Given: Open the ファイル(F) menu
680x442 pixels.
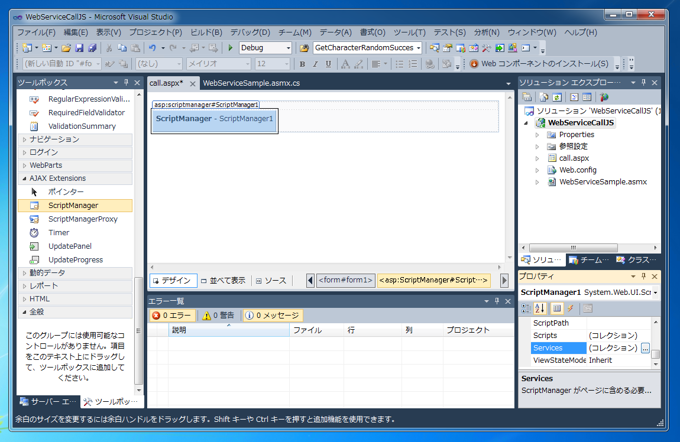Looking at the screenshot, I should (x=36, y=33).
